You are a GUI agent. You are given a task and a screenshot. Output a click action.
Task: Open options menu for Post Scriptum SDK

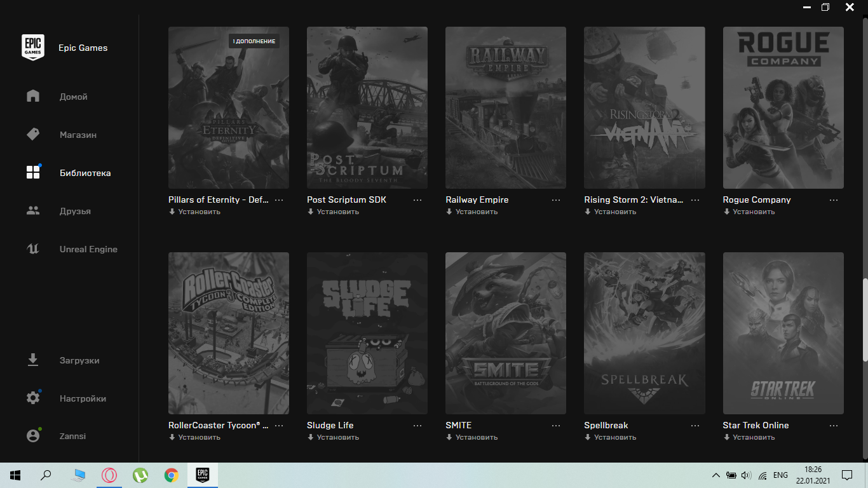(417, 200)
